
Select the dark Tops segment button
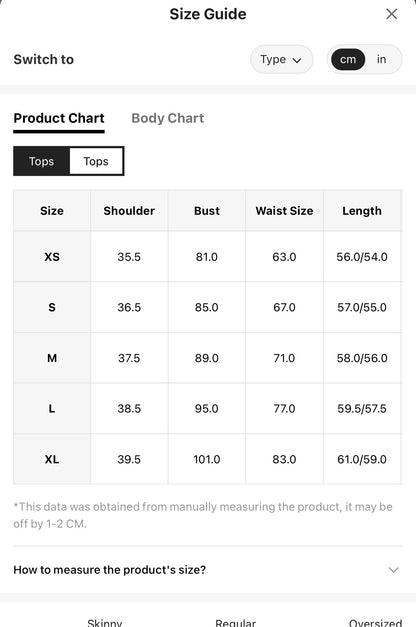pos(41,161)
